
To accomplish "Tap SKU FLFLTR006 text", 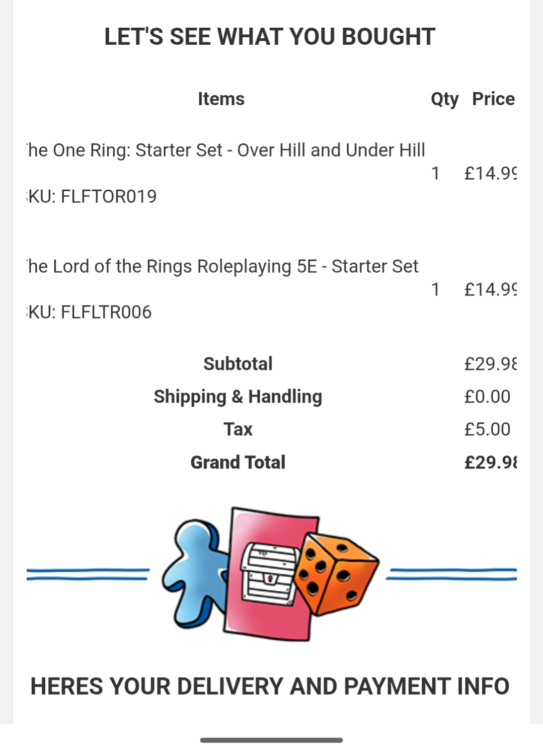I will pyautogui.click(x=90, y=312).
